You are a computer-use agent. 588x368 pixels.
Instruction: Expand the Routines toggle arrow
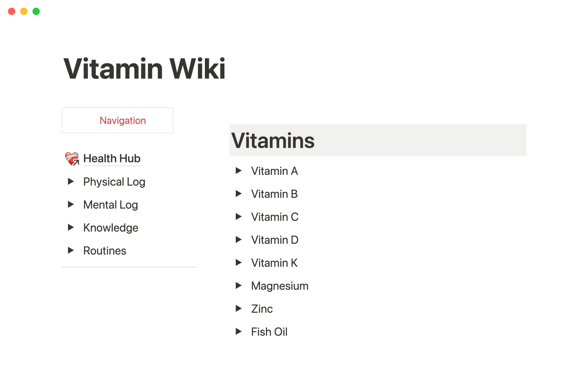pyautogui.click(x=71, y=251)
